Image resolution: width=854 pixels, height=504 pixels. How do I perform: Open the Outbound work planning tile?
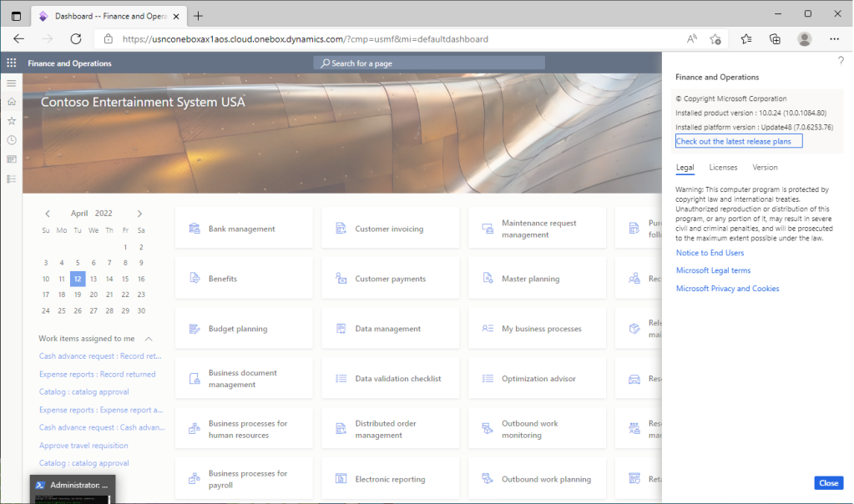tap(537, 479)
